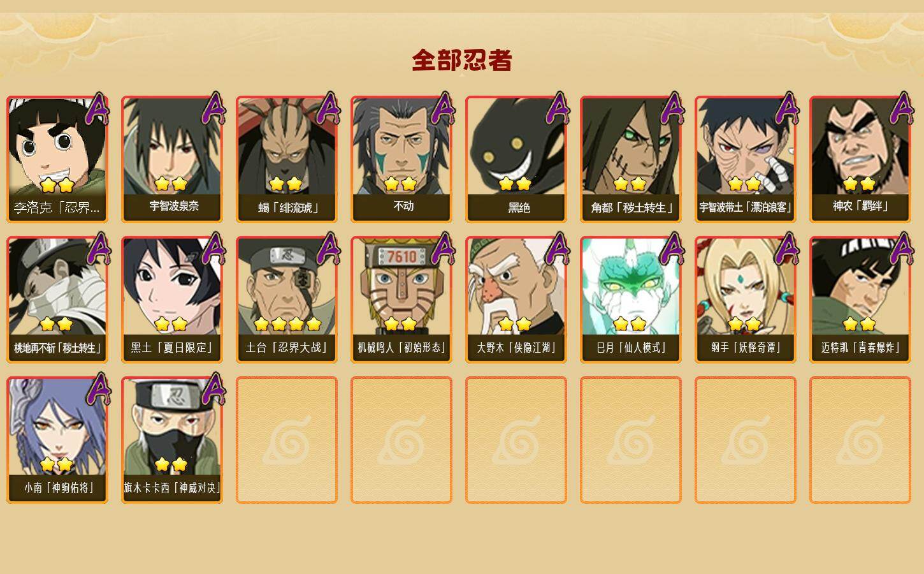924x574 pixels.
Task: Open 旗木卡卡西「神威对决」ninja card
Action: click(172, 440)
